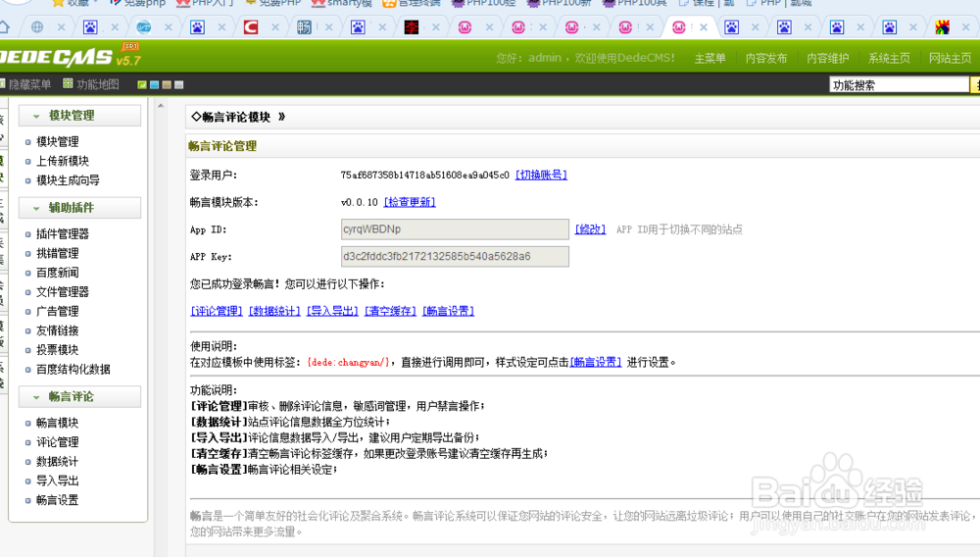Click the 隐藏菜单 hide-menu icon
Image resolution: width=980 pixels, height=557 pixels.
click(x=3, y=83)
